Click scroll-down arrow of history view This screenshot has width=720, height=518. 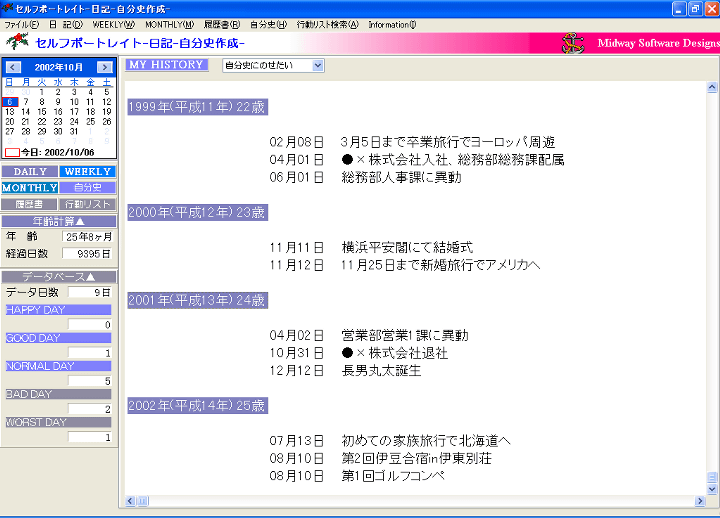712,490
